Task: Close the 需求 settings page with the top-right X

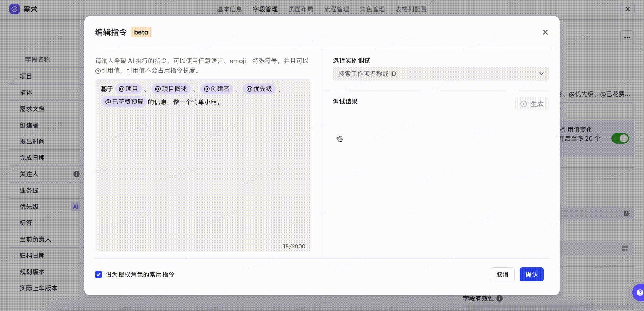Action: point(628,9)
